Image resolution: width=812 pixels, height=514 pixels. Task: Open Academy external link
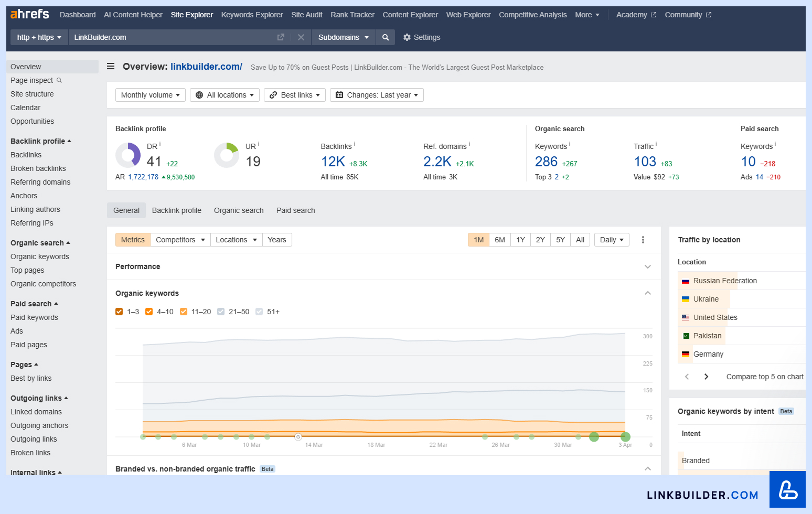636,15
